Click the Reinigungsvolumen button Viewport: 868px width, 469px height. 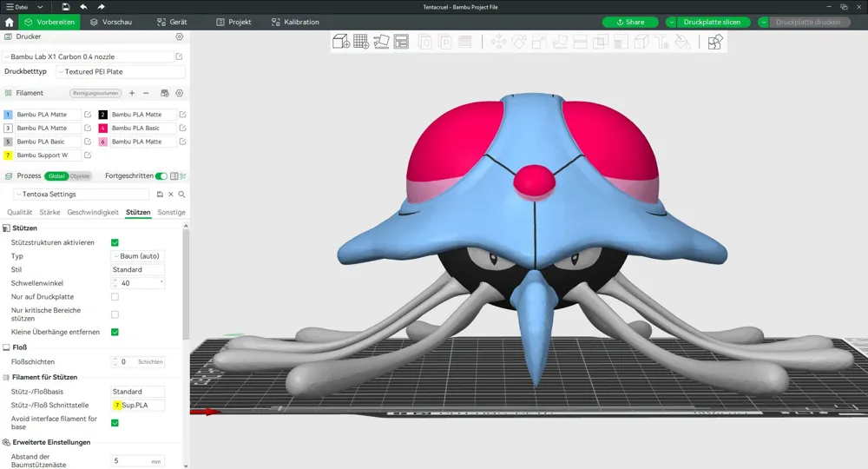coord(95,93)
